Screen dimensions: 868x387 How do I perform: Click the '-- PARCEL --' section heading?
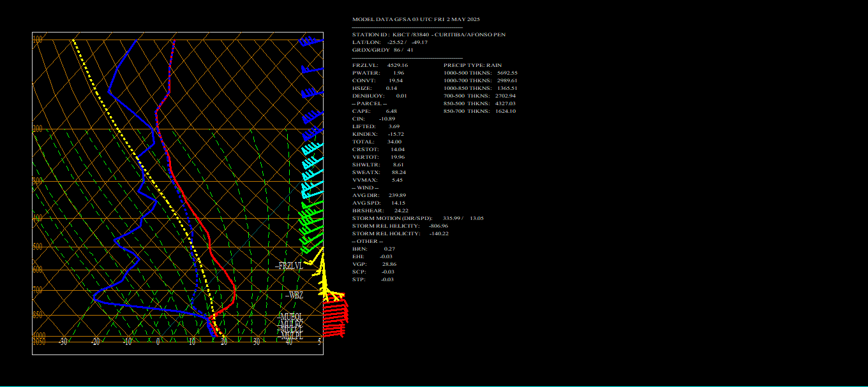coord(370,103)
